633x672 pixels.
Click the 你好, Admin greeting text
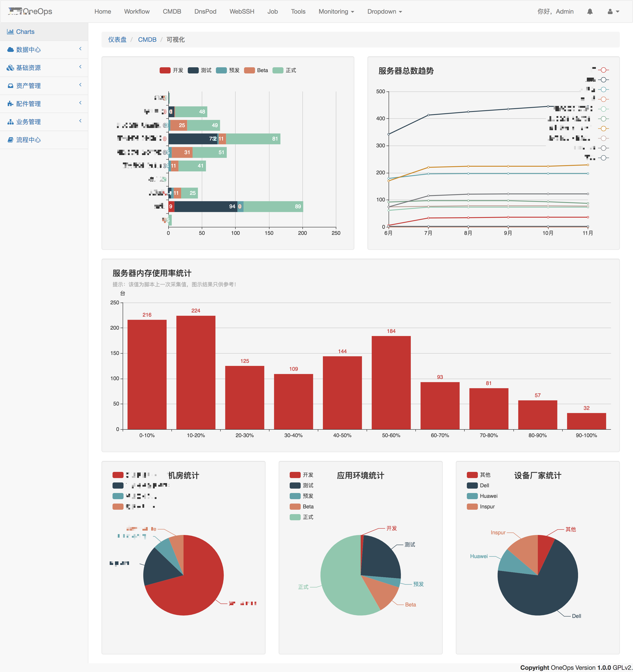point(555,11)
